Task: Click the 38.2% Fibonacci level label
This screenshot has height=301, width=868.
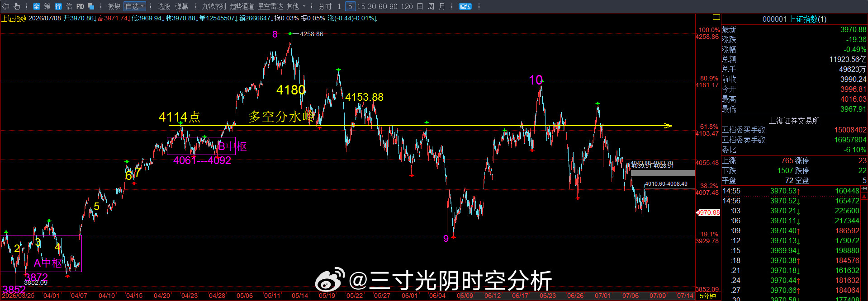Action: coord(709,186)
